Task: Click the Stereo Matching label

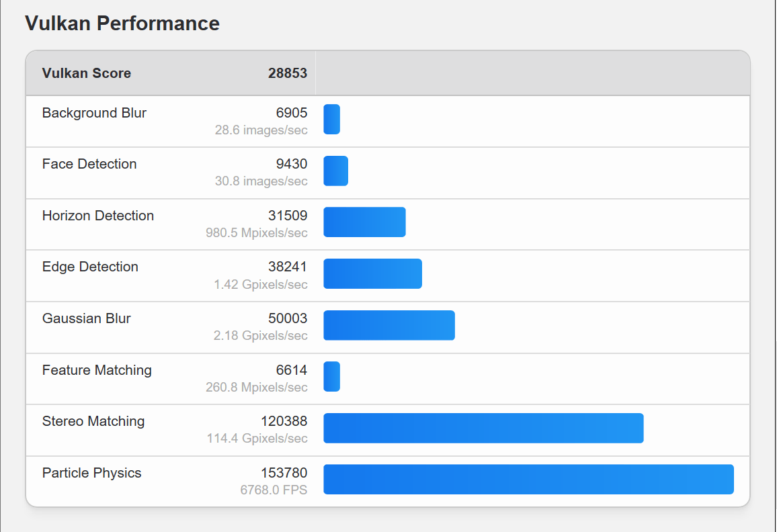Action: [93, 421]
